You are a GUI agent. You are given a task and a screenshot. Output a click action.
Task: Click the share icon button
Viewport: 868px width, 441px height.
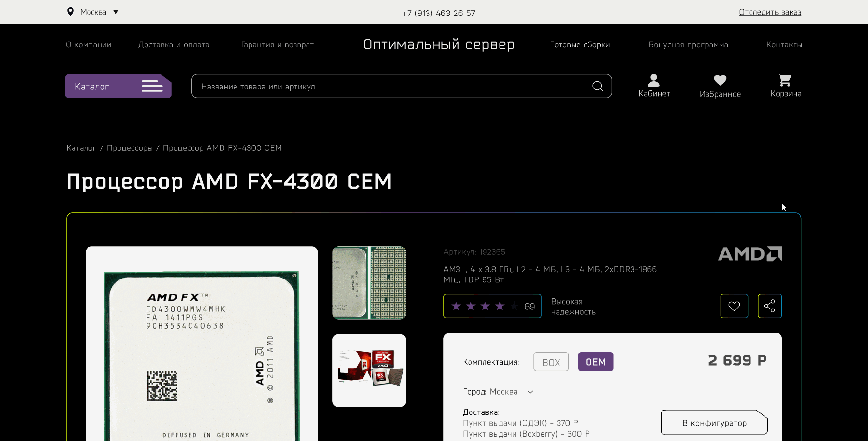(769, 306)
